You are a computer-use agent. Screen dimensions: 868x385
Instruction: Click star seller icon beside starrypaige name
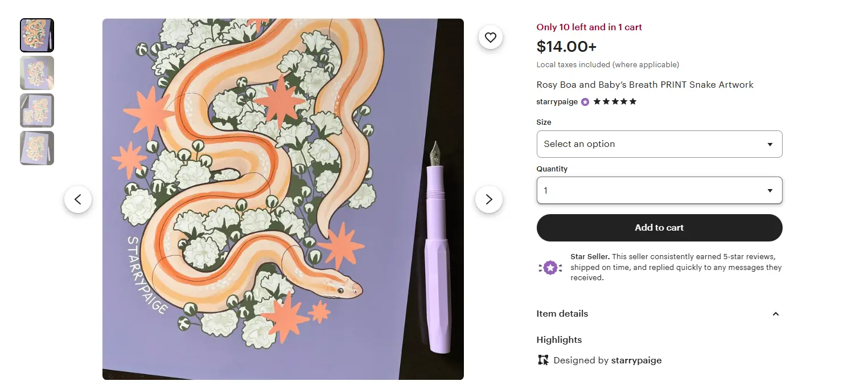point(585,102)
